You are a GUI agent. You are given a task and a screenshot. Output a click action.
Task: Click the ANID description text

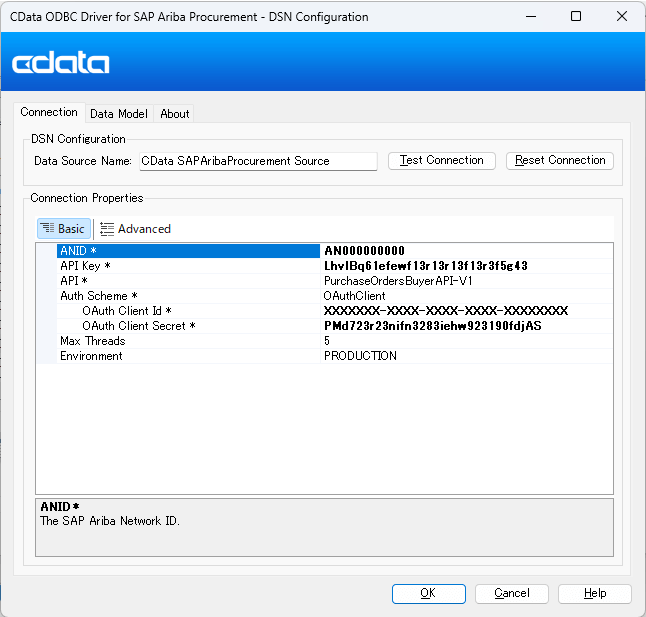coord(110,521)
